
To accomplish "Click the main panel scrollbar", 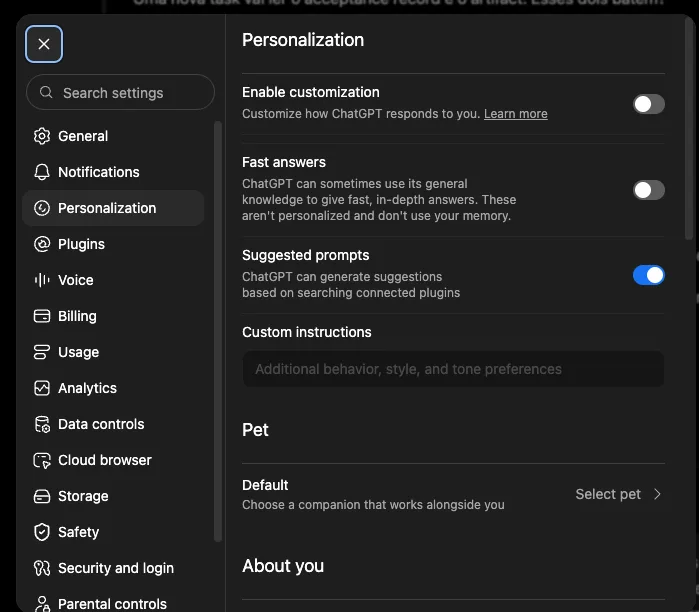I will [x=690, y=129].
